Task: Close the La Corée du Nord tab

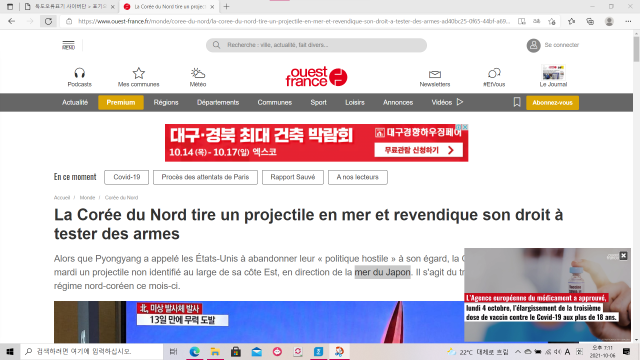Action: pos(212,7)
